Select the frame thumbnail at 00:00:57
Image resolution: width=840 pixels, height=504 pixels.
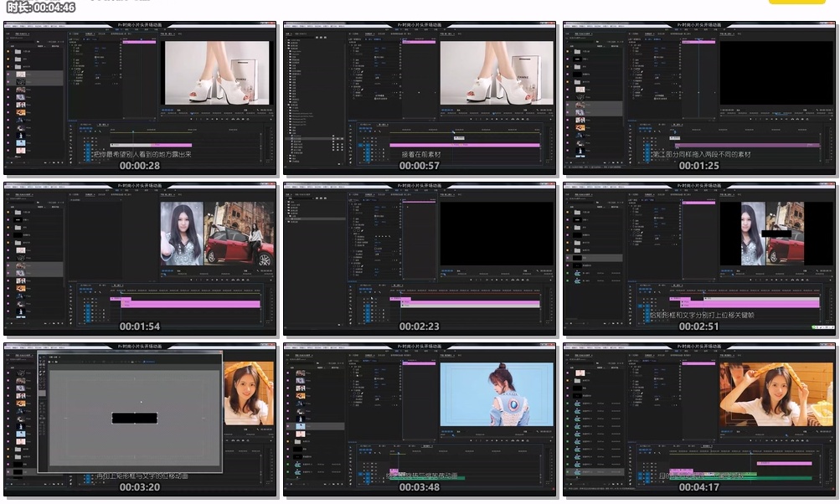[420, 98]
